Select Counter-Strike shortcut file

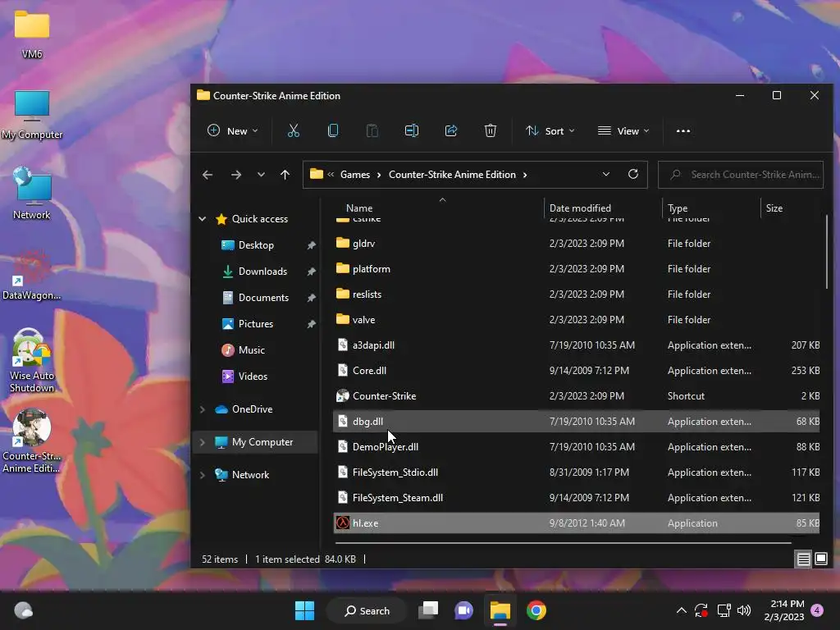coord(577,396)
